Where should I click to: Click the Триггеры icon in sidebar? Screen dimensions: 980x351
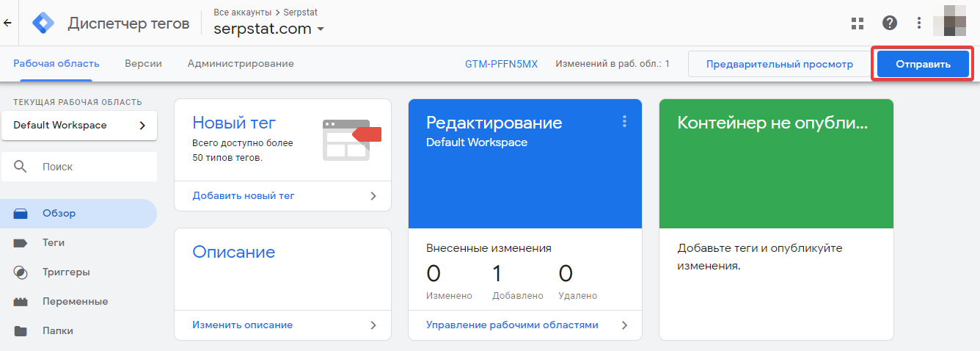tap(21, 272)
